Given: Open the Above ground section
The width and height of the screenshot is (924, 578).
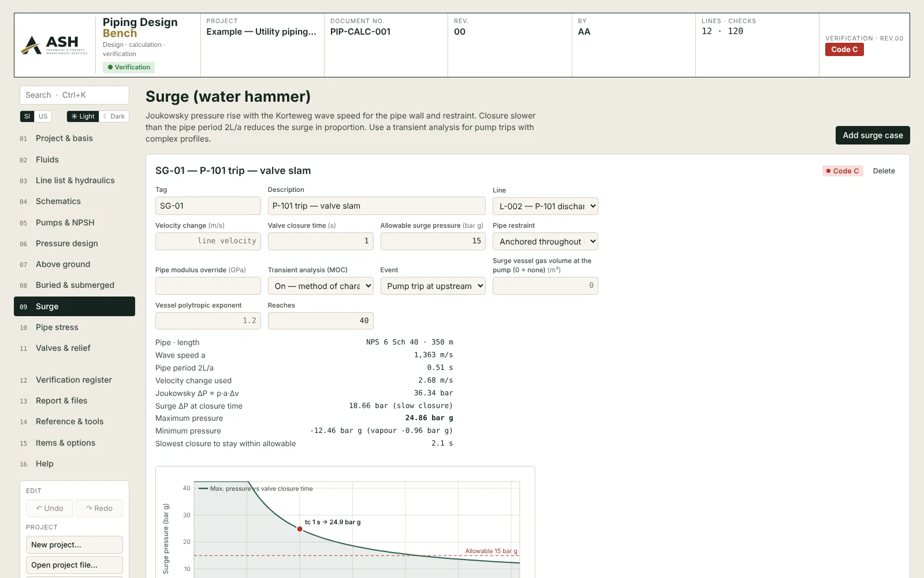Looking at the screenshot, I should click(x=74, y=264).
